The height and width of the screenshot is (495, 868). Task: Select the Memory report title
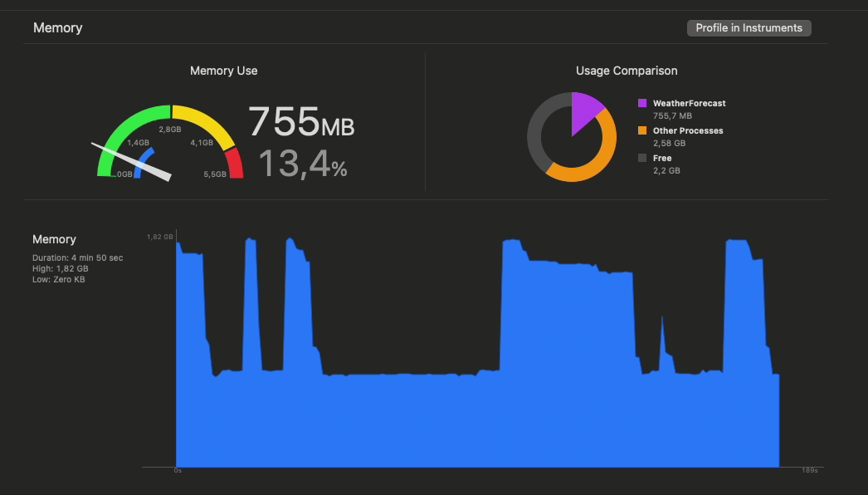coord(57,27)
